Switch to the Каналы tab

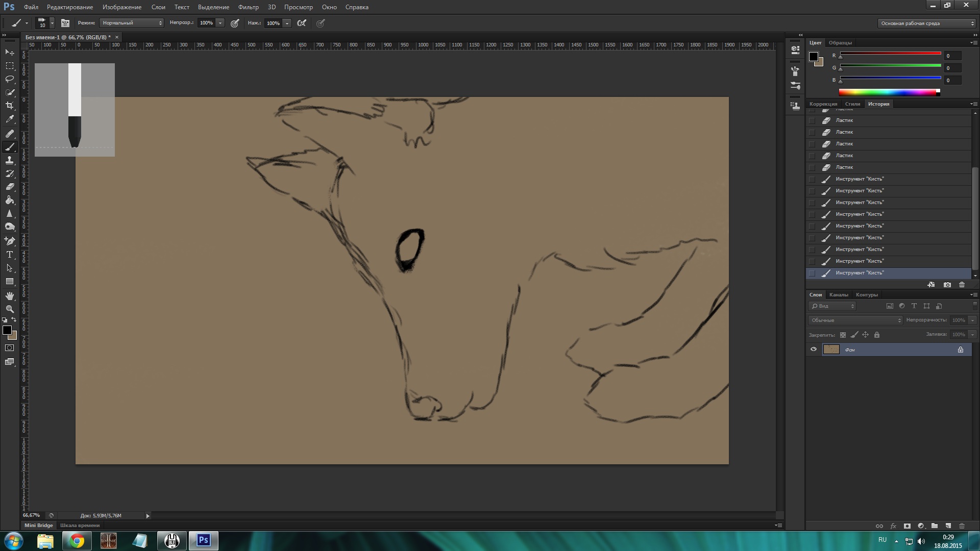[839, 295]
